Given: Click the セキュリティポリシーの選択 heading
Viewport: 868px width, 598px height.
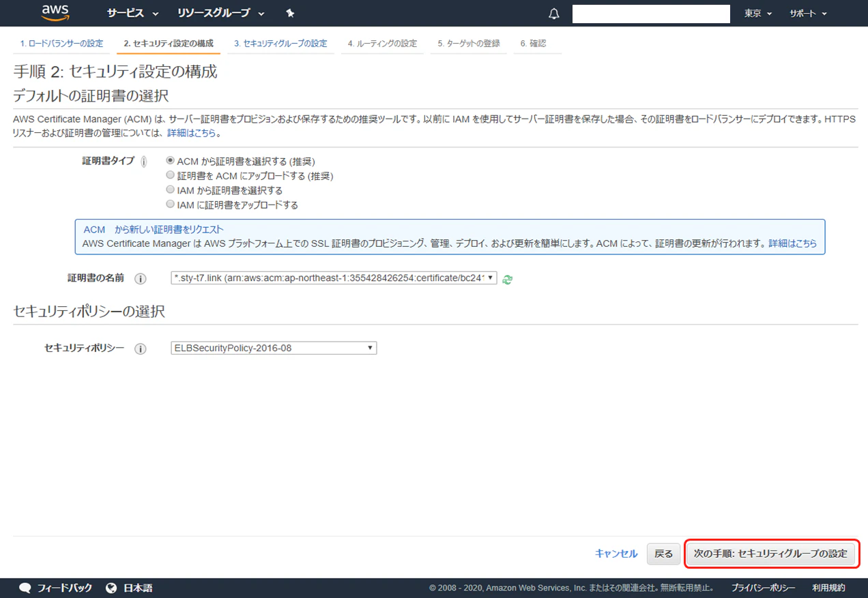Looking at the screenshot, I should (89, 312).
